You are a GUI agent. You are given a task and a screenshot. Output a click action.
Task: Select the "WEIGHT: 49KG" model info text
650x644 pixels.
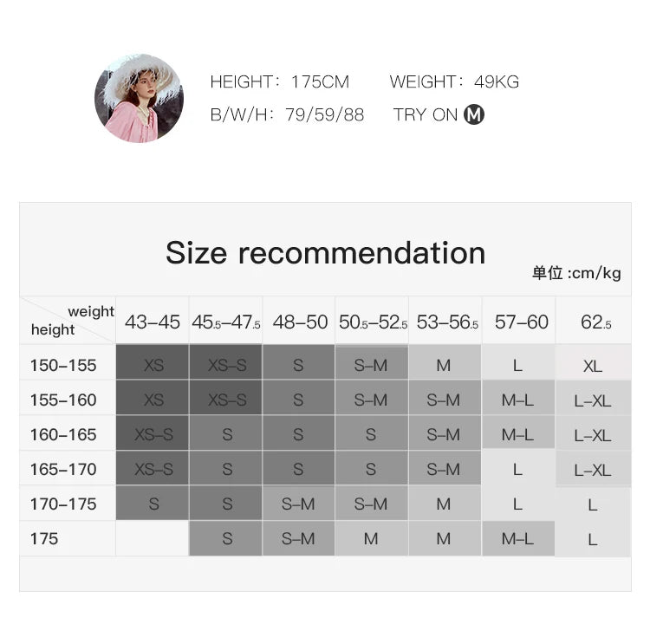(x=454, y=82)
